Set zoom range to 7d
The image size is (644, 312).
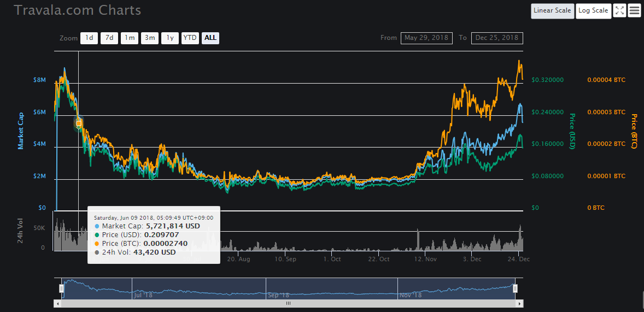109,38
